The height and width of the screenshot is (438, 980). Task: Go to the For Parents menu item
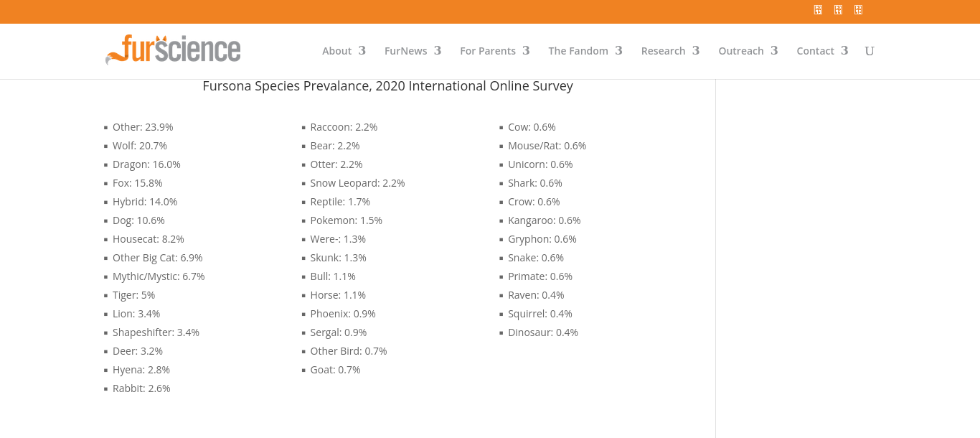click(x=488, y=51)
